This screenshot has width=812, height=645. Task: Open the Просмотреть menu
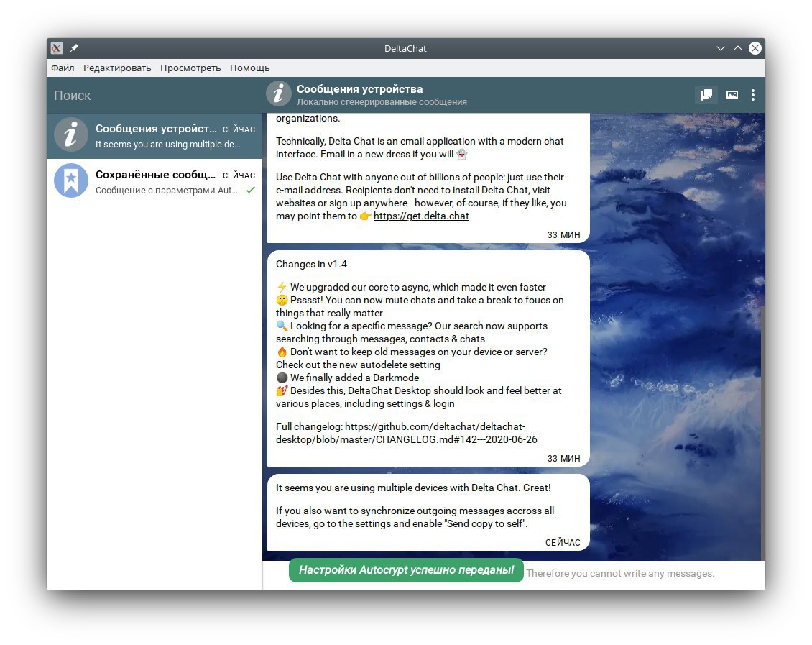[x=190, y=68]
